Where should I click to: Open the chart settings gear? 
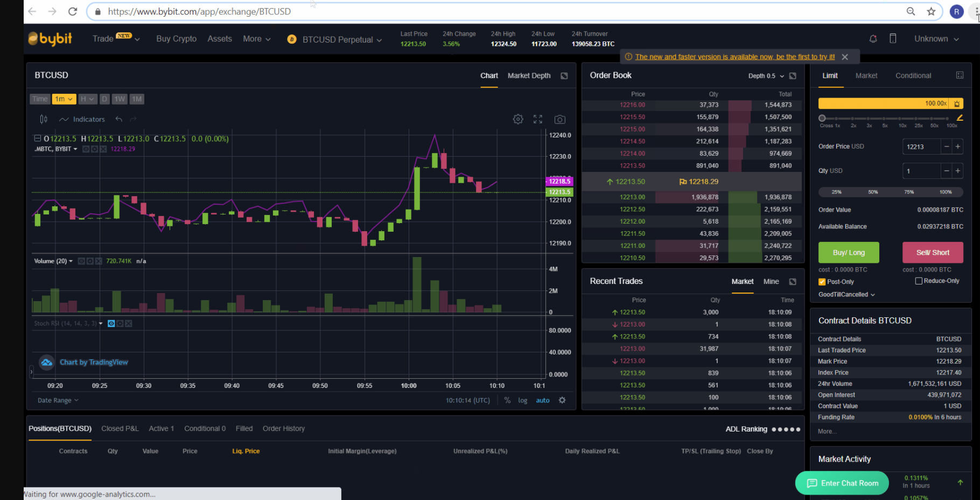tap(517, 119)
